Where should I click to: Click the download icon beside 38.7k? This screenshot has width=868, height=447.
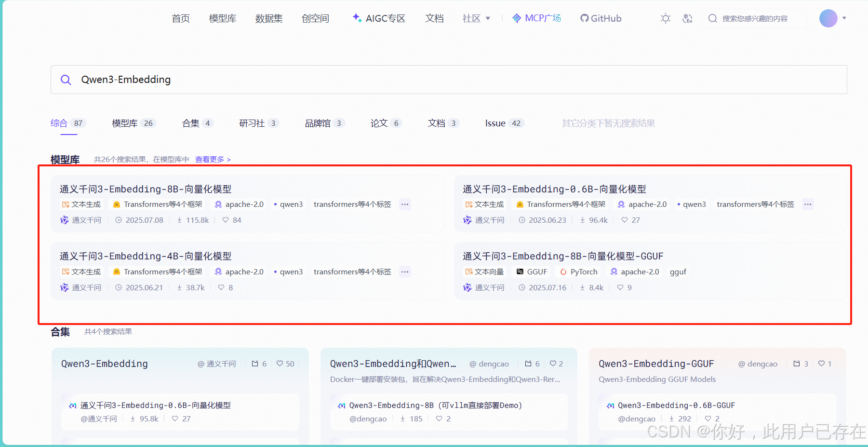click(179, 287)
